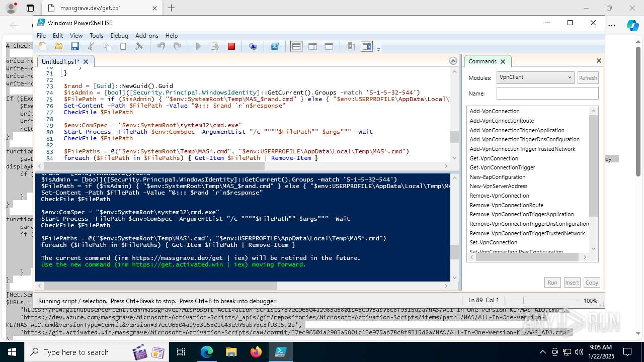Expand toolbar overflow options arrow
Image resolution: width=644 pixels, height=362 pixels.
coord(378,49)
